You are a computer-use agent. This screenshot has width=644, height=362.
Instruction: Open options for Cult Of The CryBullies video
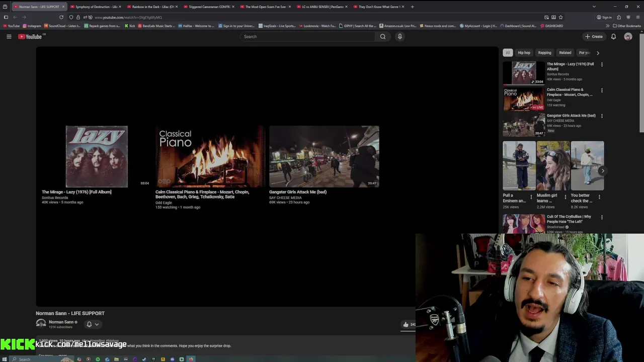pos(602,217)
